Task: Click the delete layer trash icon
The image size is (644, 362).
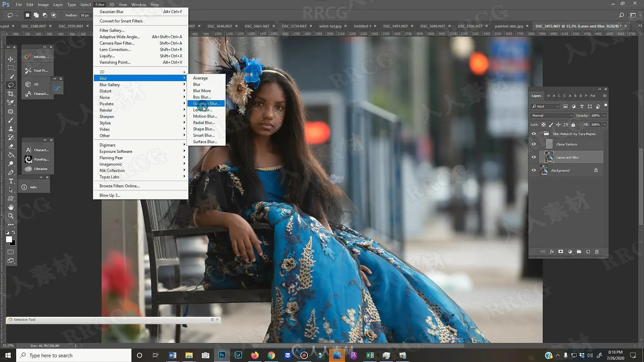Action: pos(597,252)
